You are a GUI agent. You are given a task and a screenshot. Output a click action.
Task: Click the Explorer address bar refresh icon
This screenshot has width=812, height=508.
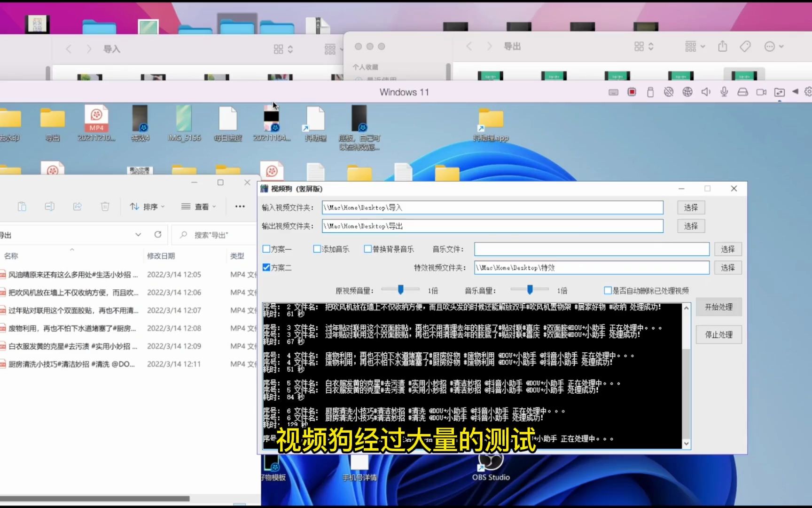(x=158, y=234)
